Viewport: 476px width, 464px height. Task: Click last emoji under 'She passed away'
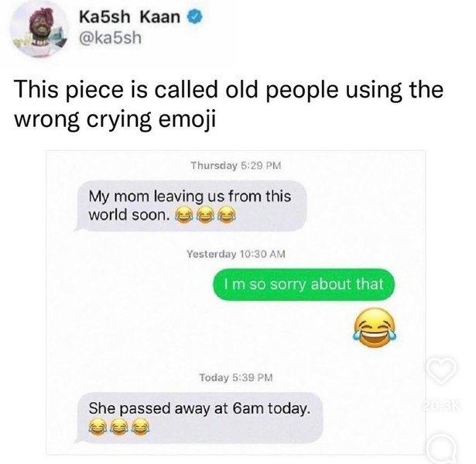[x=140, y=427]
